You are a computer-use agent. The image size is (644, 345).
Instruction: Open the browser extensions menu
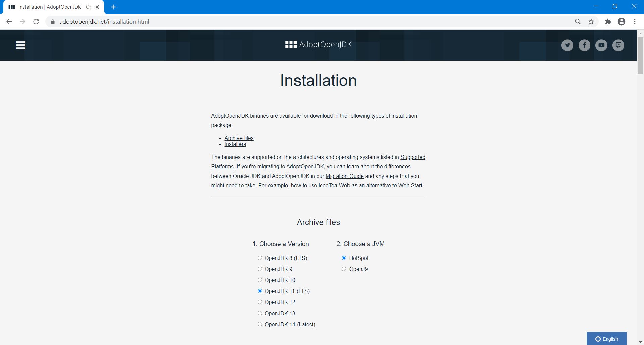pyautogui.click(x=608, y=22)
